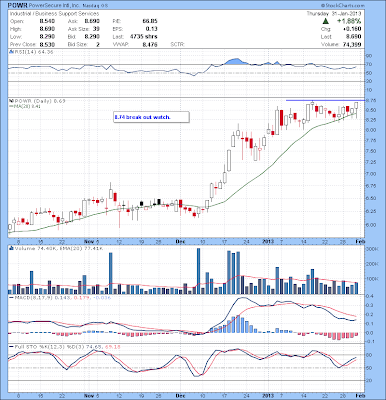This screenshot has height=400, width=386.
Task: Click the green up-arrow price change icon
Action: (x=326, y=21)
